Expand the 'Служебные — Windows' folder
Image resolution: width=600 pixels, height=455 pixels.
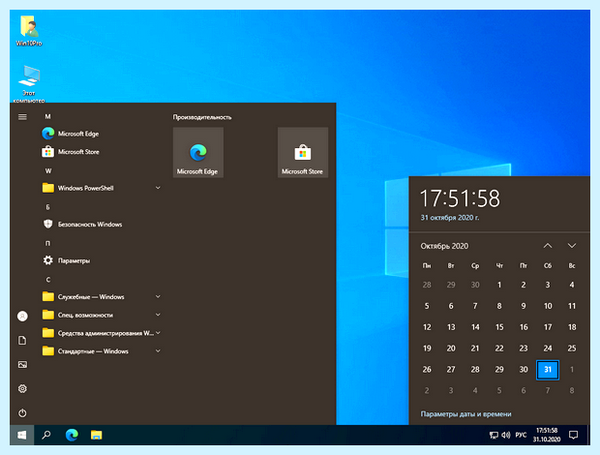[101, 297]
